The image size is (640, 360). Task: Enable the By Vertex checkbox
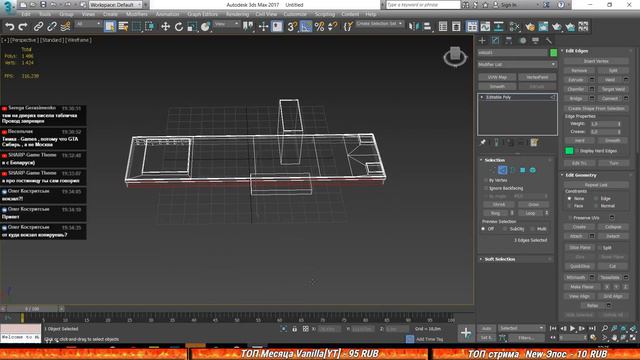486,180
